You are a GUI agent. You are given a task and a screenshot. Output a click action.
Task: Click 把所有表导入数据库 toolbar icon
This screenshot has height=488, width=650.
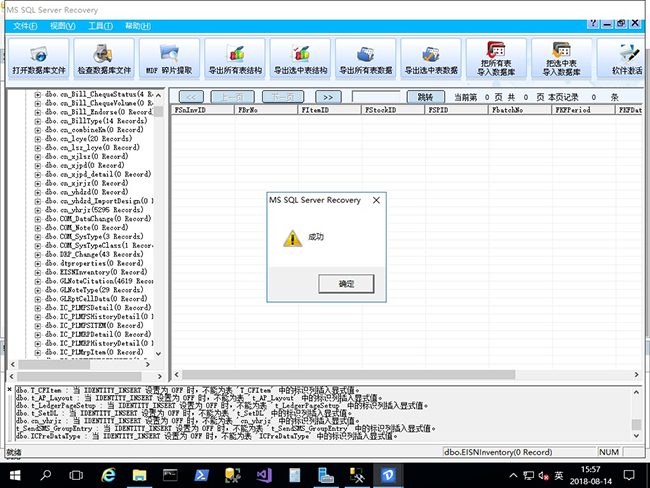tap(497, 59)
